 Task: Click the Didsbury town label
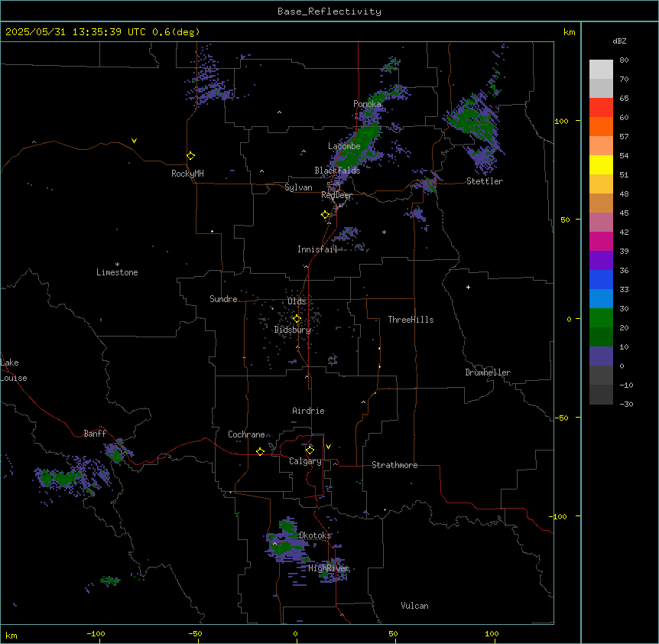(x=293, y=330)
